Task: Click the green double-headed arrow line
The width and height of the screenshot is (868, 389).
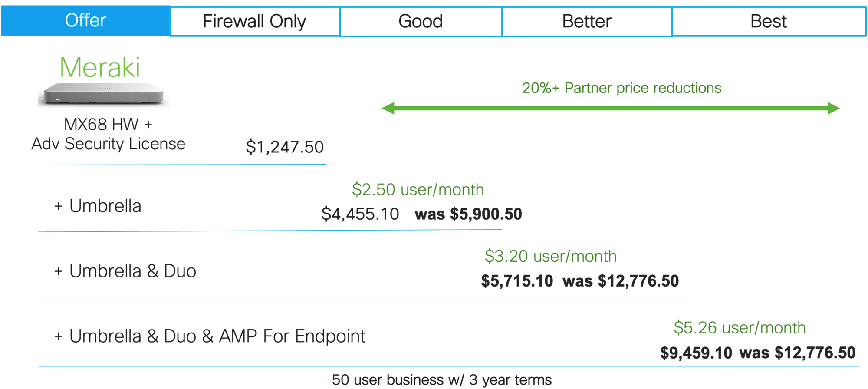Action: (x=611, y=108)
